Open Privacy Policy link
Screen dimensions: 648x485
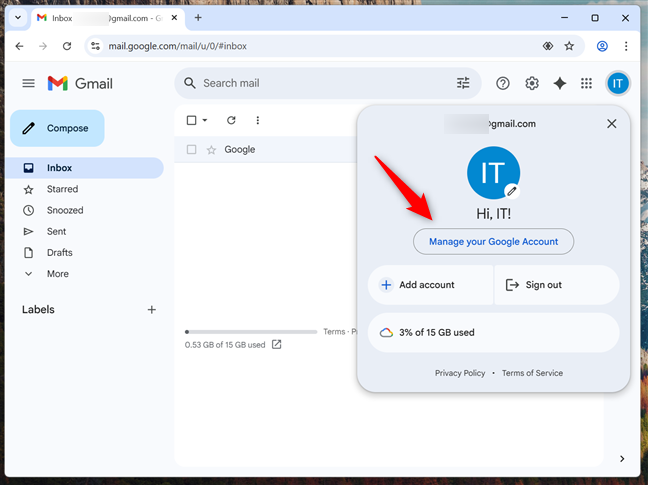click(x=460, y=373)
